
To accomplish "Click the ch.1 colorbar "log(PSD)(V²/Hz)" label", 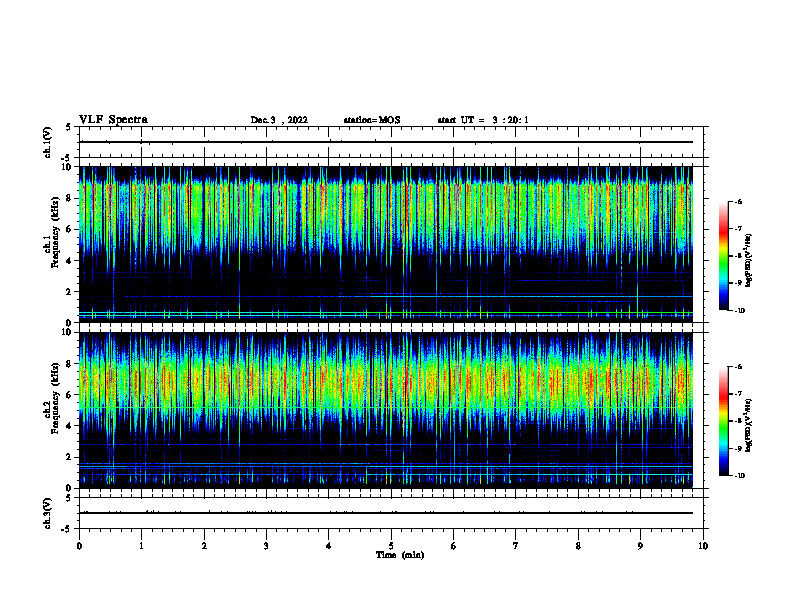I will [749, 260].
